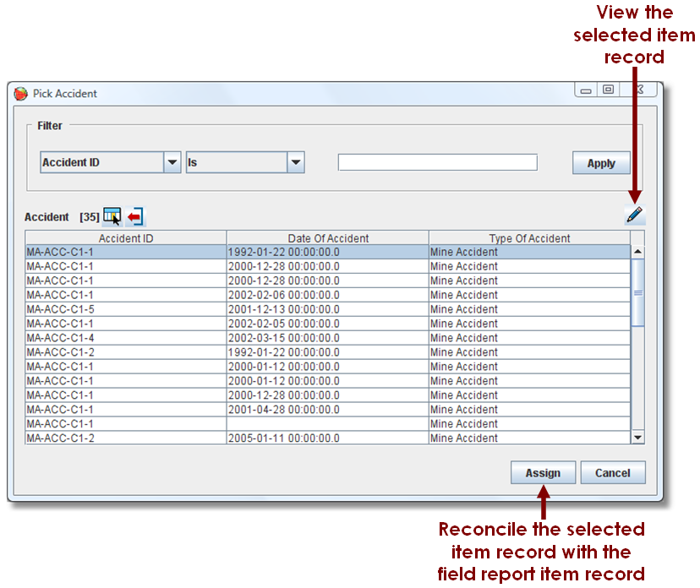The height and width of the screenshot is (588, 700).
Task: Click the vertical scrollbar thumb of the table
Action: [x=638, y=291]
